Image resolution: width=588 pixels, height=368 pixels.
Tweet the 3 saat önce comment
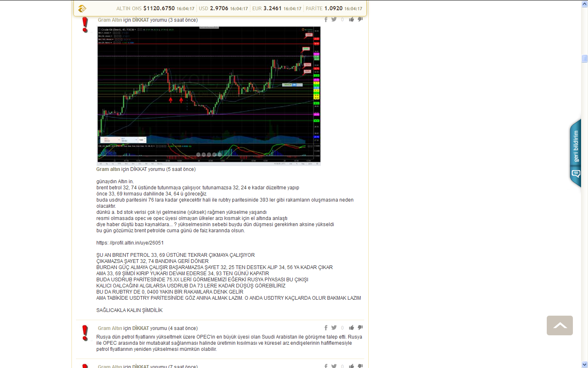click(334, 19)
